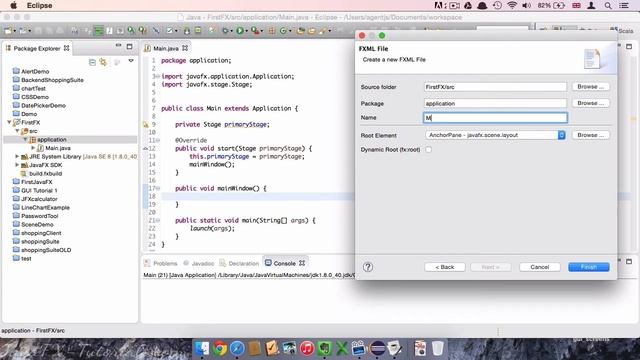Screen dimensions: 640x360
Task: Click the < Back button
Action: tap(444, 267)
